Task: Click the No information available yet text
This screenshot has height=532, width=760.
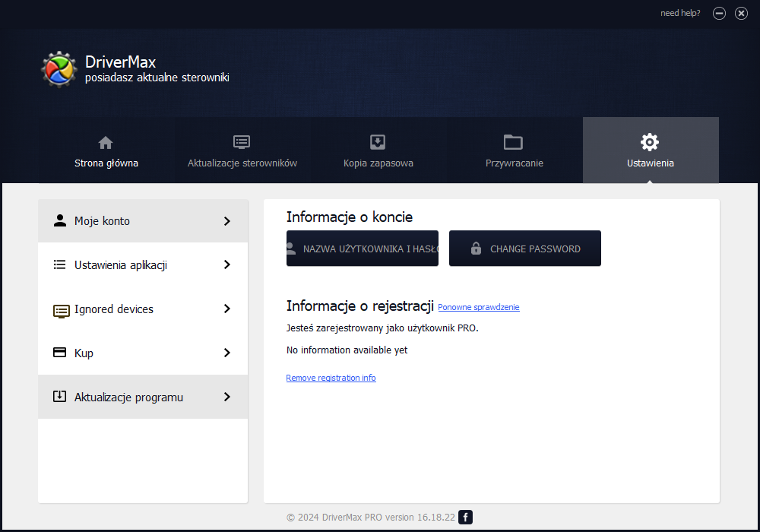Action: click(x=347, y=350)
